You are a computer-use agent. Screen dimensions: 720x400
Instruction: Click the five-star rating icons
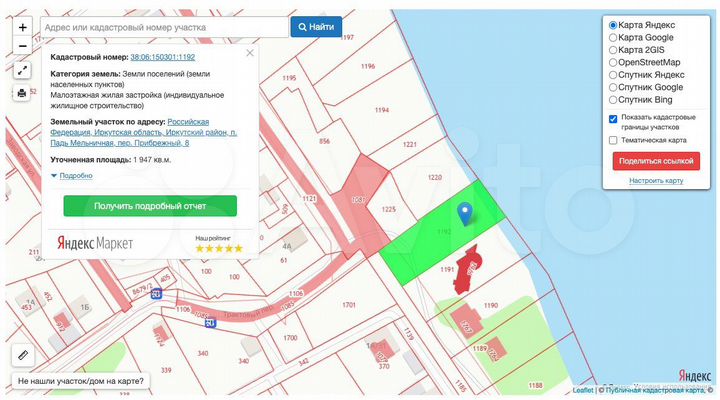218,248
